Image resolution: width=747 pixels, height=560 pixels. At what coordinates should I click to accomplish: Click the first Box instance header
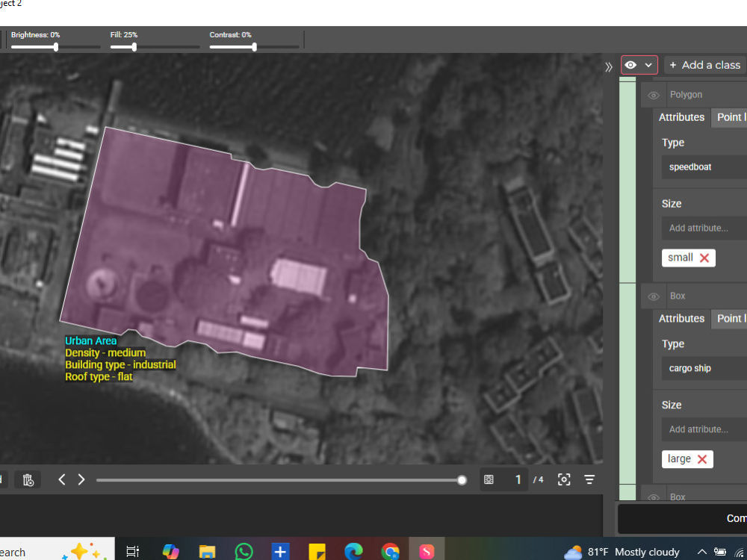point(694,296)
